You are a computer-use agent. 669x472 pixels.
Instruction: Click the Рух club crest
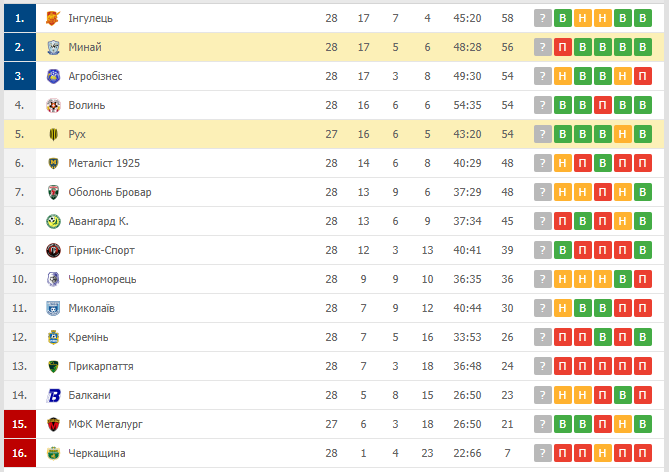coord(53,134)
